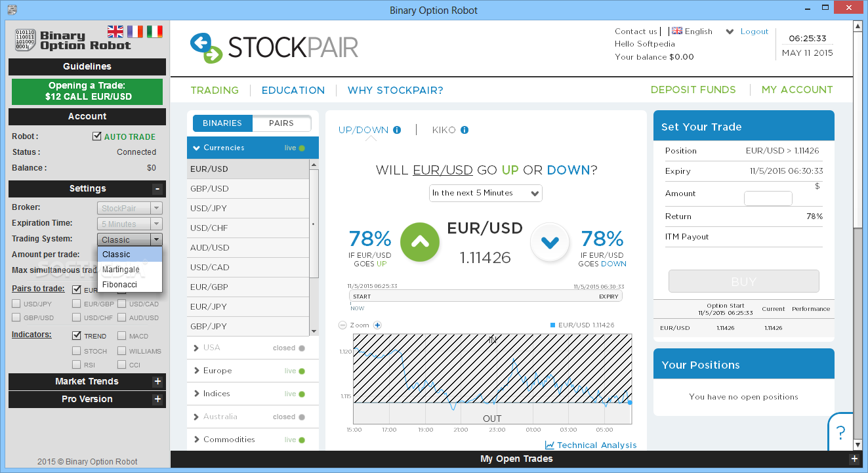Choose Martingale trading system

tap(130, 270)
